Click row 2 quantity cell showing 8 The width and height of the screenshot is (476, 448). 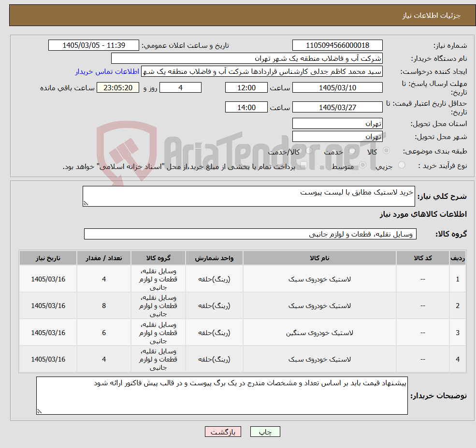click(x=104, y=306)
